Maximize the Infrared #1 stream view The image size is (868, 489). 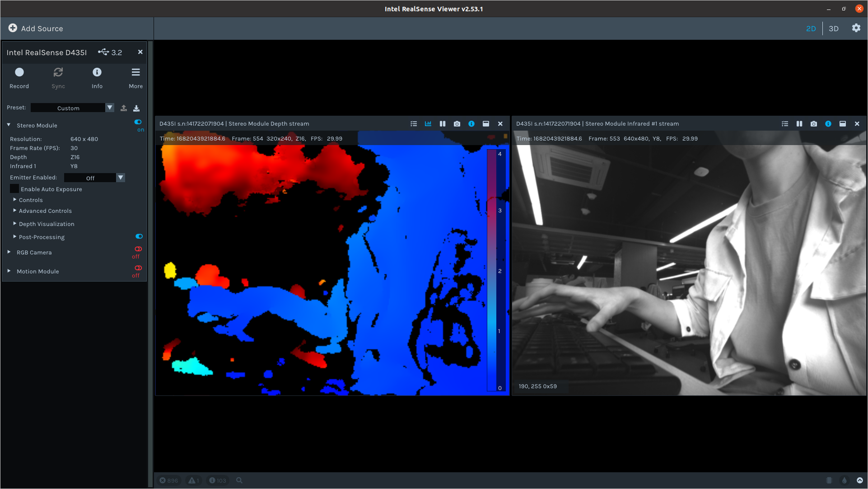click(x=843, y=124)
